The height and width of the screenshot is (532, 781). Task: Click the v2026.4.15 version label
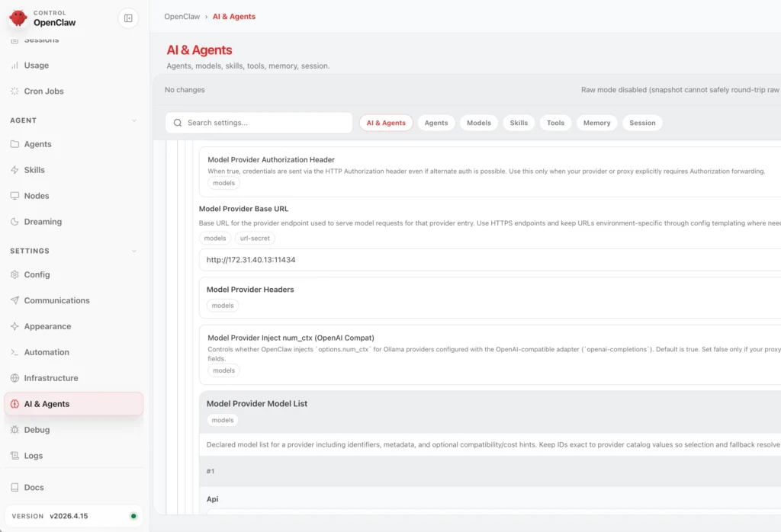(69, 516)
